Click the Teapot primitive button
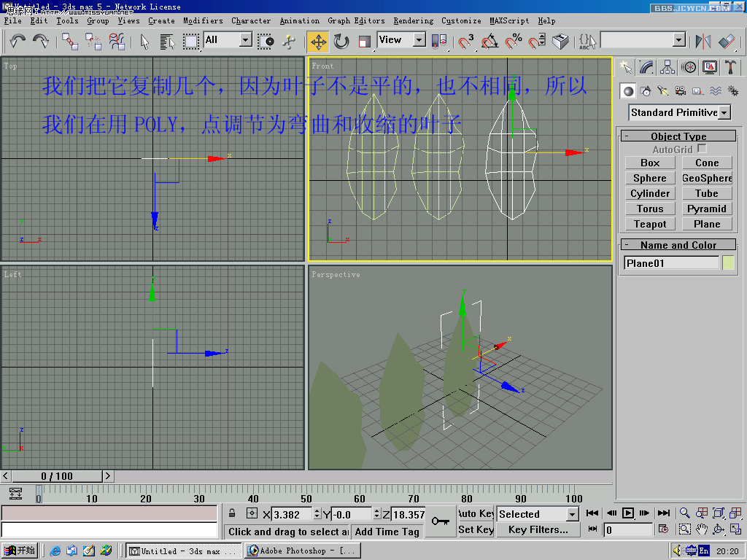 [650, 224]
